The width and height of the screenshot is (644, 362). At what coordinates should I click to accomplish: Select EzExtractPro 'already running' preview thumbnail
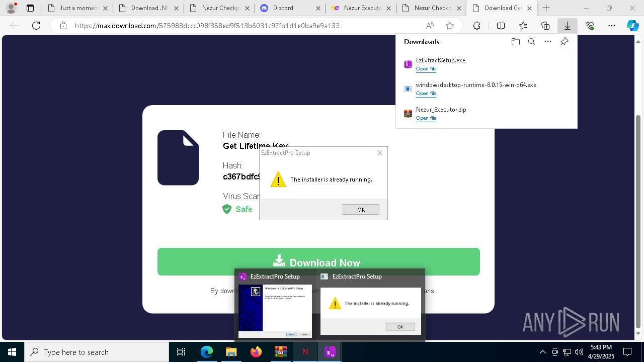(371, 311)
